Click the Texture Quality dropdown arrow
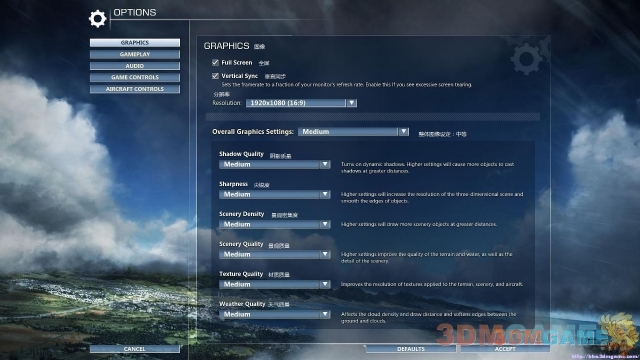The width and height of the screenshot is (640, 360). (x=325, y=284)
